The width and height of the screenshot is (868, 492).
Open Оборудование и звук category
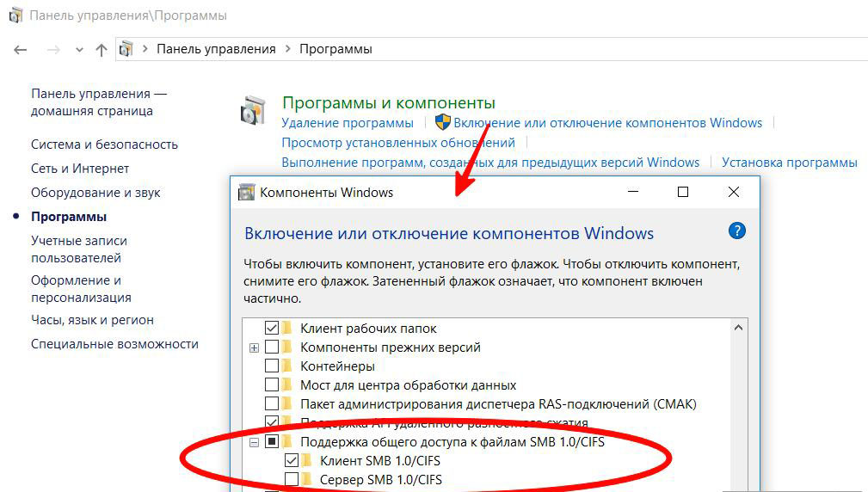[x=95, y=193]
